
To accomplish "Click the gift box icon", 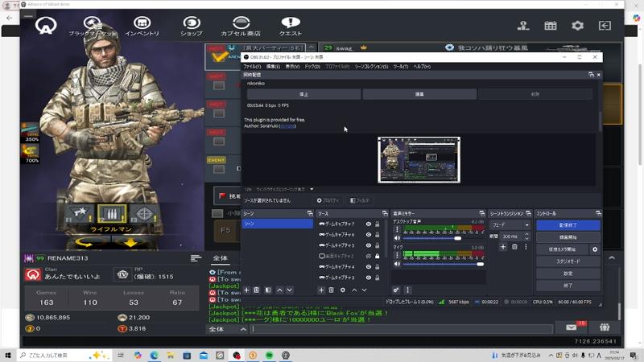I will [604, 328].
